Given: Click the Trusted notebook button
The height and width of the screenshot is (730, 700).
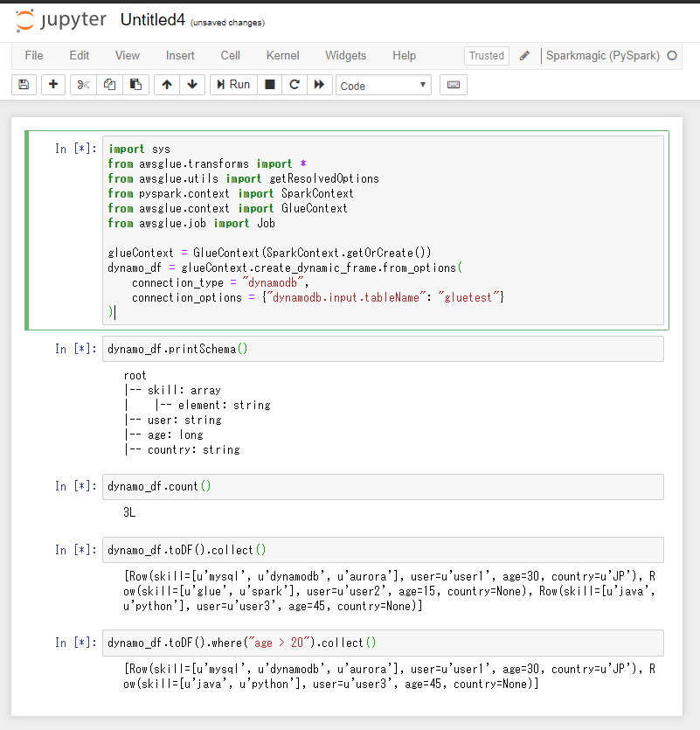Looking at the screenshot, I should (x=486, y=55).
